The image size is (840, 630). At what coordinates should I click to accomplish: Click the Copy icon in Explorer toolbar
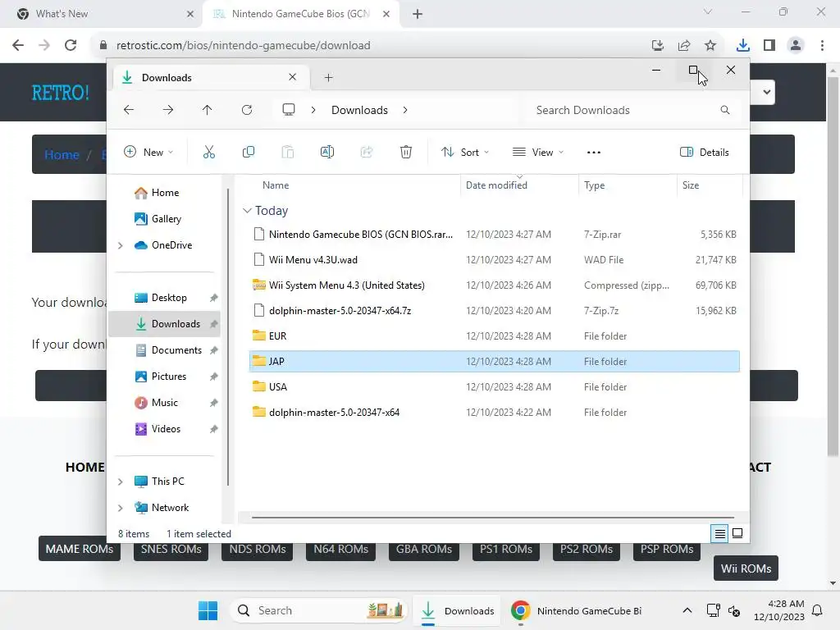point(248,152)
